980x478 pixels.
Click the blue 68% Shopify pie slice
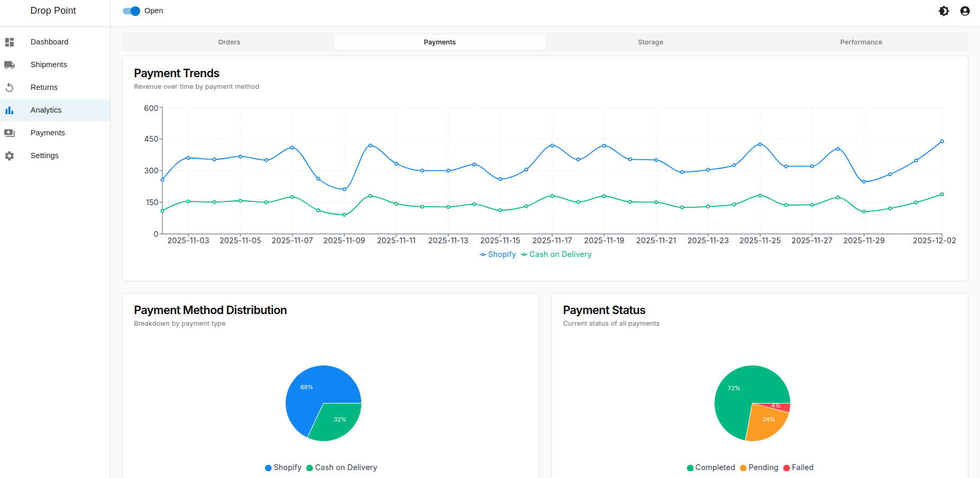pyautogui.click(x=309, y=391)
